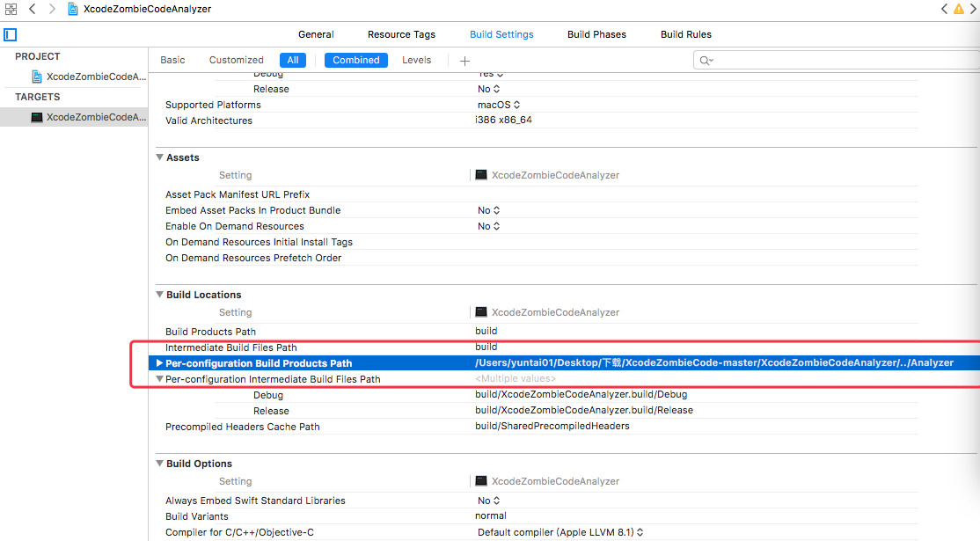Click the XcodeZombieCodeAnalyzer project file icon in breadcrumb
This screenshot has height=541, width=980.
coord(73,9)
